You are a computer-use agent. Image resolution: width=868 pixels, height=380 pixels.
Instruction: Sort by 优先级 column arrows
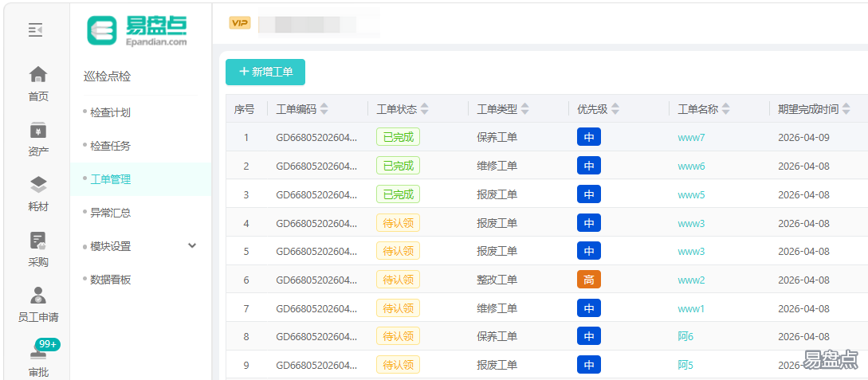click(x=615, y=109)
